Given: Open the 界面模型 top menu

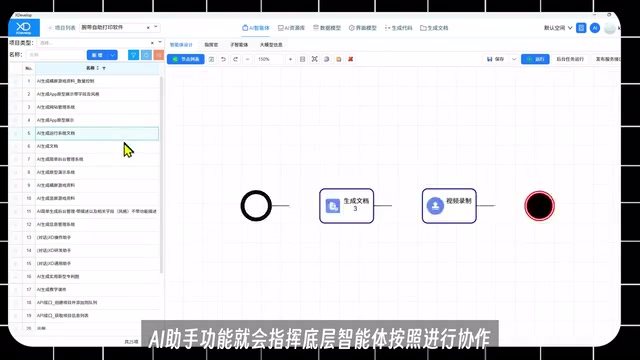Looking at the screenshot, I should click(x=362, y=28).
